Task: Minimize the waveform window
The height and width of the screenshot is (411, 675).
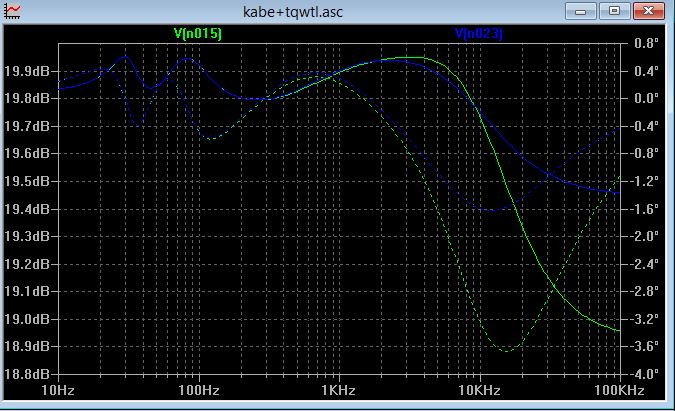Action: coord(580,11)
